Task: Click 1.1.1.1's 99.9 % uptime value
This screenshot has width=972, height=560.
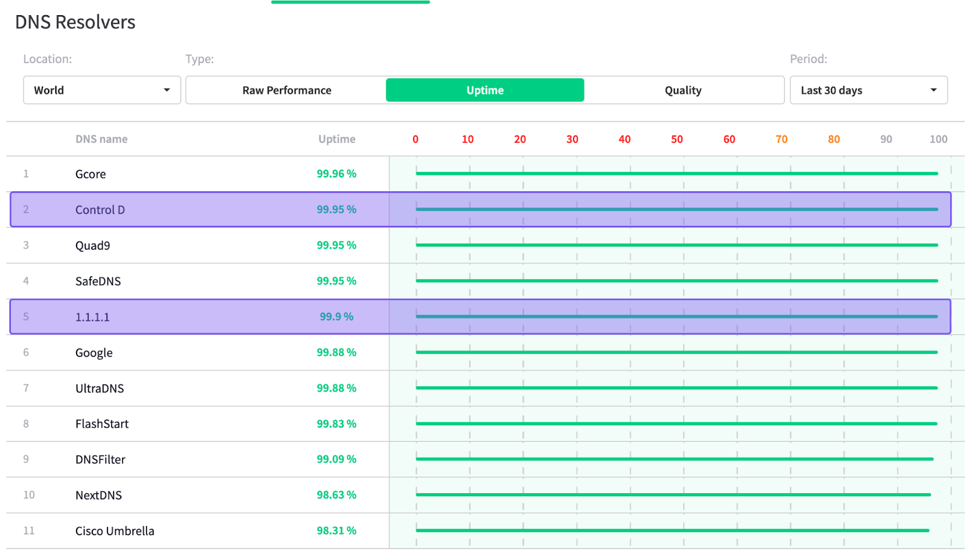Action: 337,316
